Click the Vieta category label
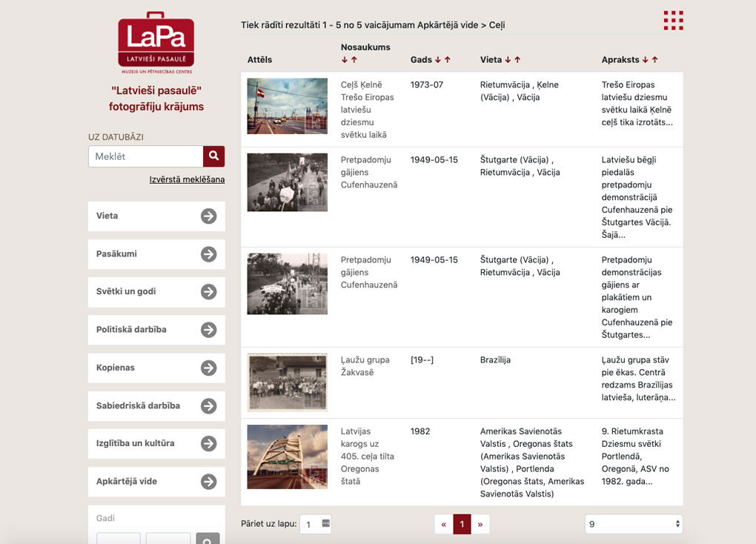 coord(107,216)
